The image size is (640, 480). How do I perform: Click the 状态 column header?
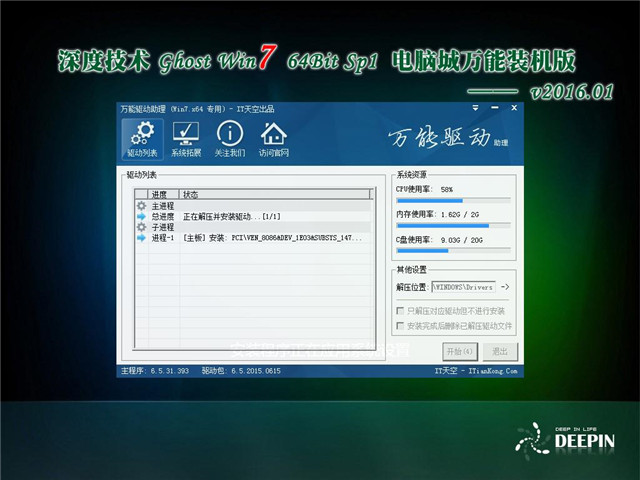click(276, 194)
